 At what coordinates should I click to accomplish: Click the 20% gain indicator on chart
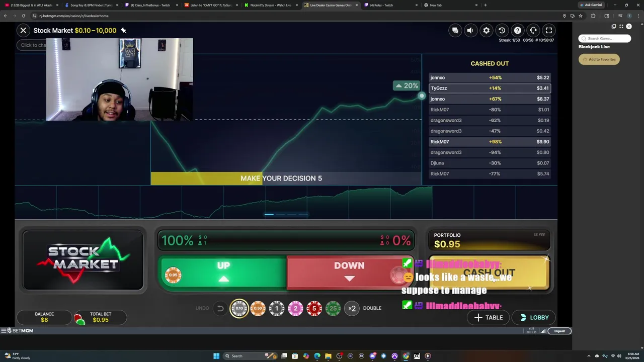pos(407,85)
